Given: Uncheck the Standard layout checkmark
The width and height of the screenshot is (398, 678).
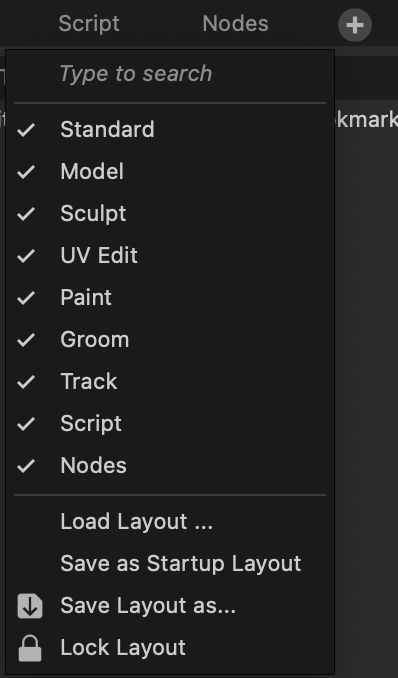Looking at the screenshot, I should (170, 129).
